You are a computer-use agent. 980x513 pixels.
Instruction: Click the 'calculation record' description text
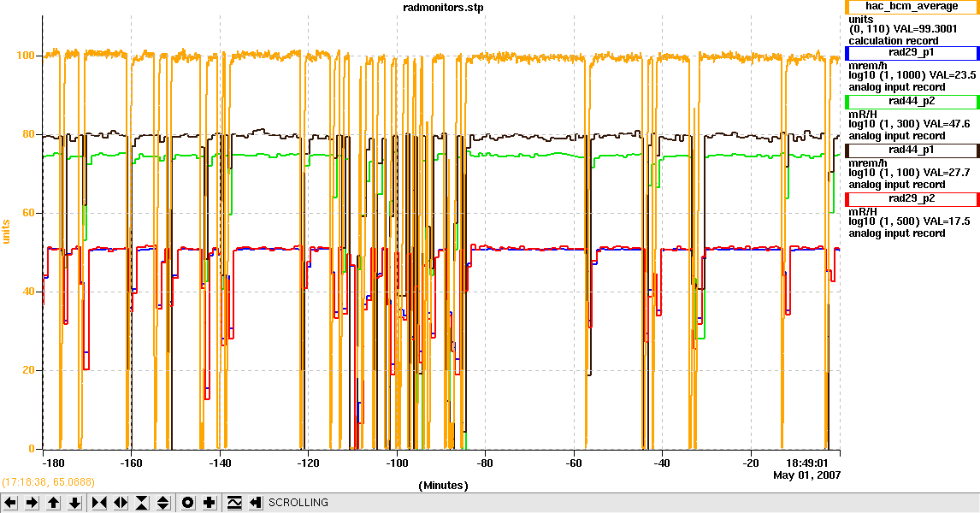click(893, 41)
